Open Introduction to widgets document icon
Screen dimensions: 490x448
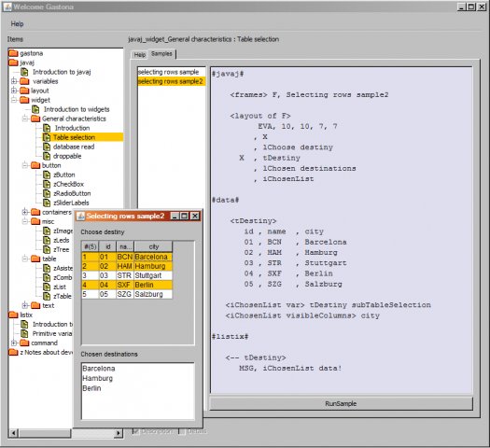35,109
